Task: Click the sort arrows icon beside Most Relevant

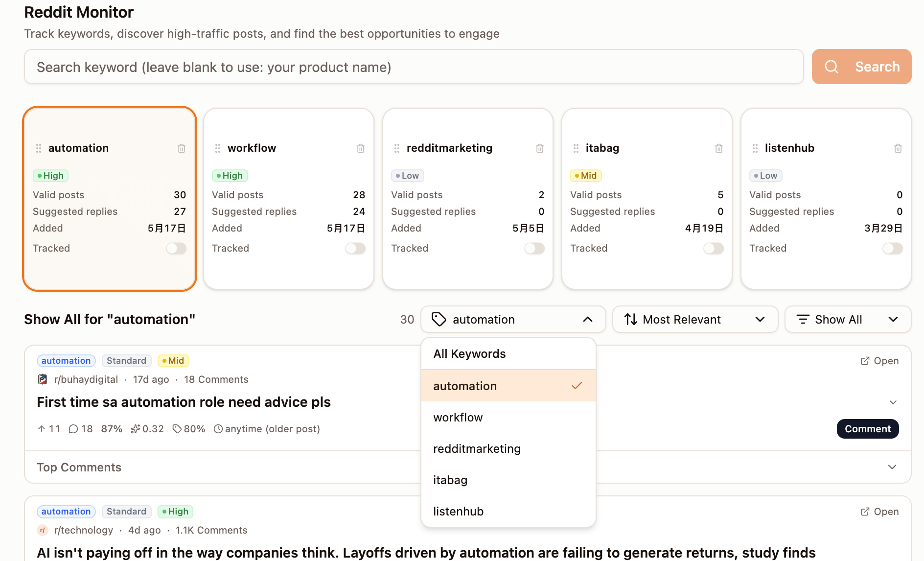Action: (631, 319)
